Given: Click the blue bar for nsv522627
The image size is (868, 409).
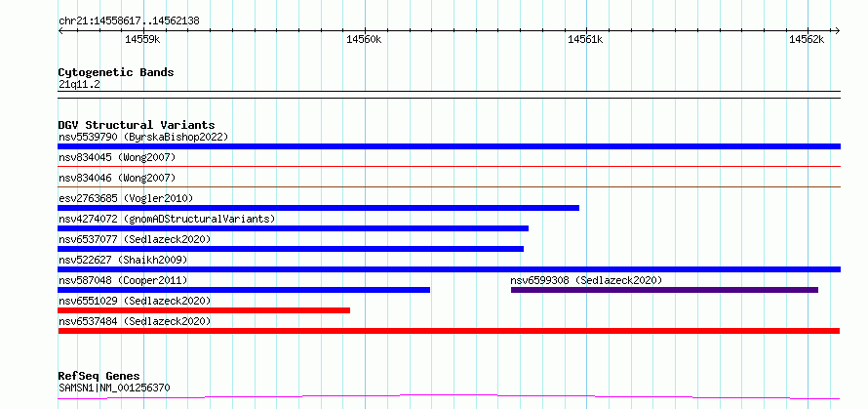Looking at the screenshot, I should [449, 269].
